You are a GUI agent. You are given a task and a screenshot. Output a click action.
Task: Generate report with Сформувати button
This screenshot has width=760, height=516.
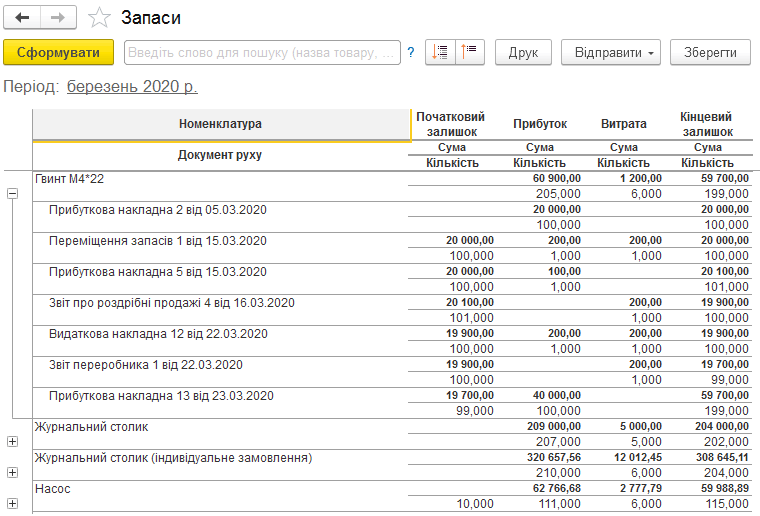[x=59, y=52]
